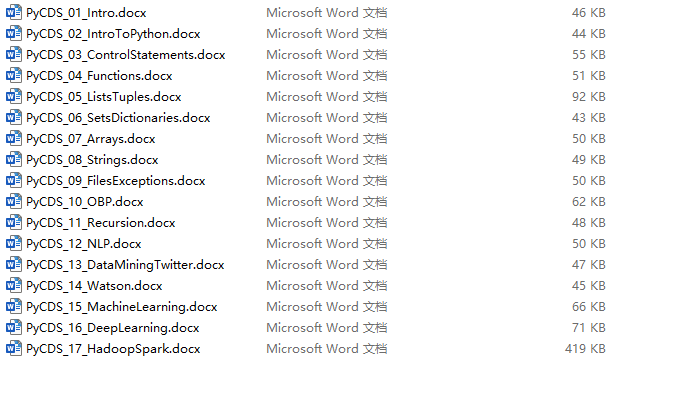Click file type in PyCDS_01_Intro.docx row
Image resolution: width=677 pixels, height=403 pixels.
[326, 13]
